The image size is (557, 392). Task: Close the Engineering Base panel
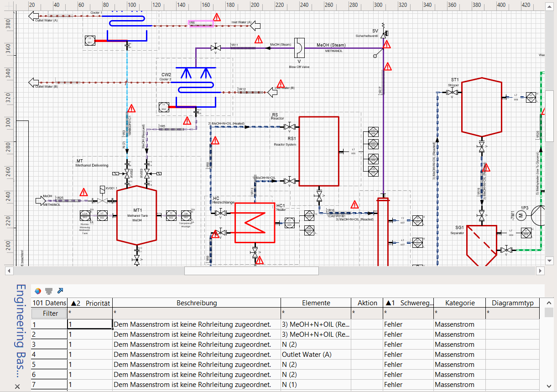point(18,387)
